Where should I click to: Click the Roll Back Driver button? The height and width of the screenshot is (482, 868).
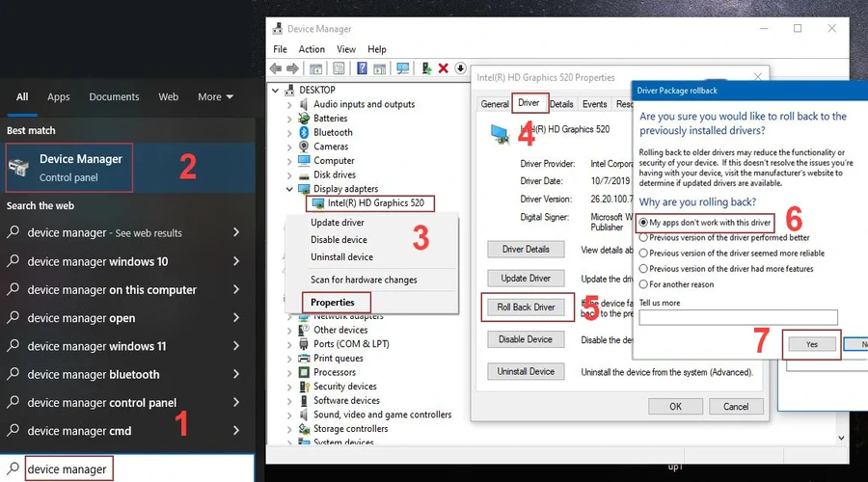(x=526, y=308)
